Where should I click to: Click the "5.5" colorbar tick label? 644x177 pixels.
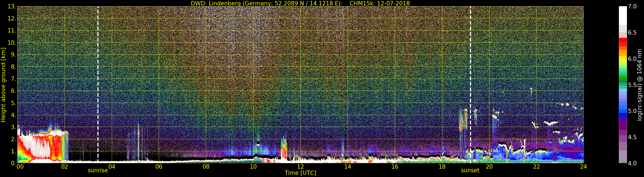(x=632, y=85)
